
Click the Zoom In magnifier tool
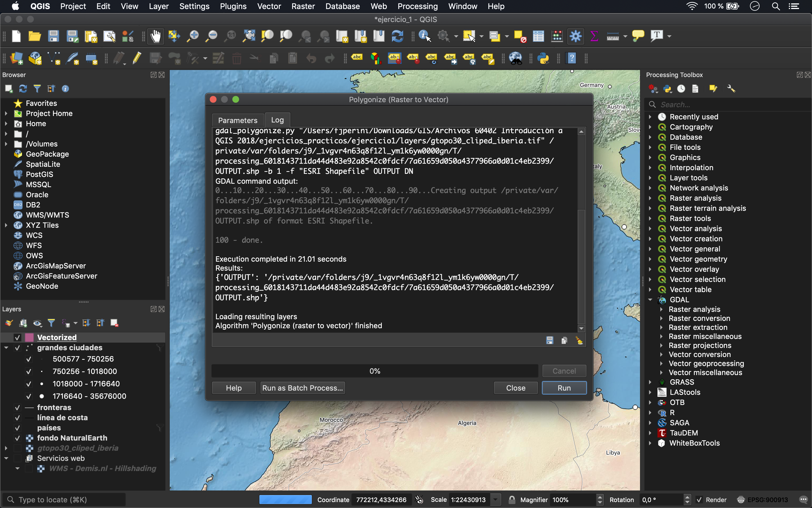[193, 36]
